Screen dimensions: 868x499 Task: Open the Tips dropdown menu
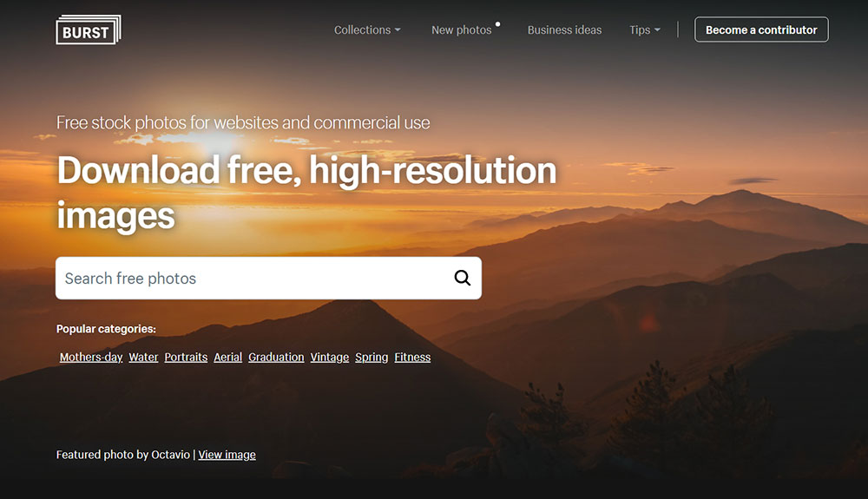click(644, 30)
